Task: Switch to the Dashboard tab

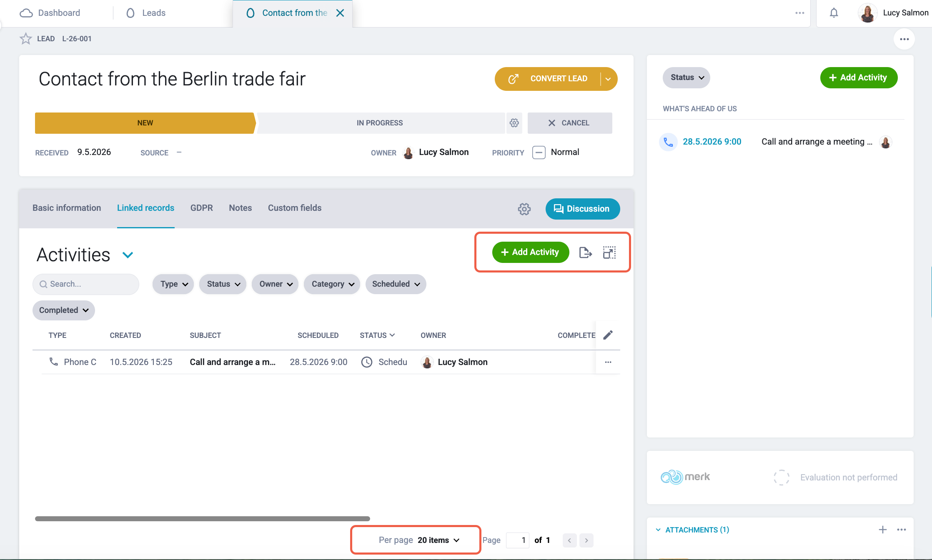Action: coord(50,13)
